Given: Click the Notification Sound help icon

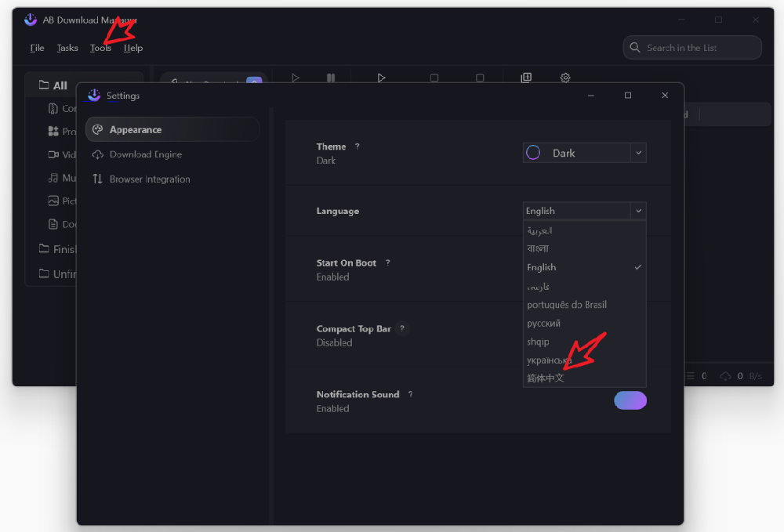Looking at the screenshot, I should (x=411, y=394).
